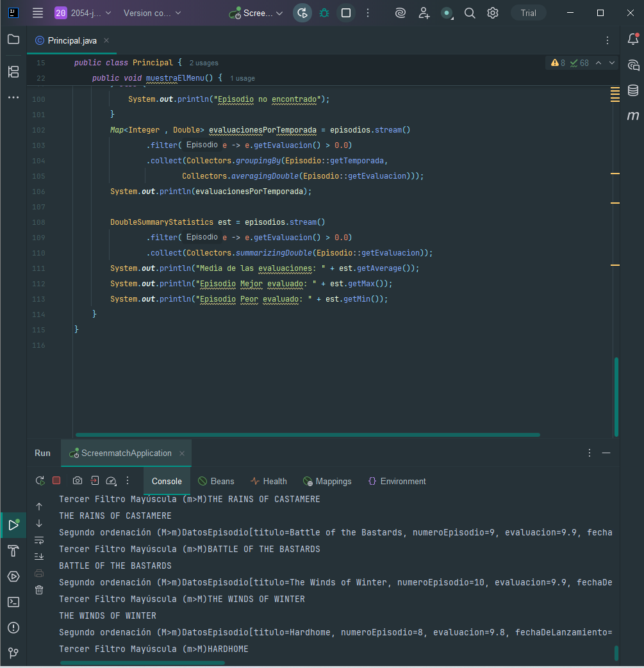Click the exit arrow icon in Run toolbar
The height and width of the screenshot is (668, 644).
pyautogui.click(x=95, y=480)
